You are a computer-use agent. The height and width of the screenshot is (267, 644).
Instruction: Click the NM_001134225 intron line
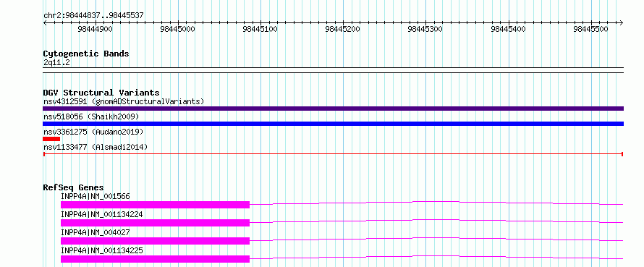coord(436,256)
